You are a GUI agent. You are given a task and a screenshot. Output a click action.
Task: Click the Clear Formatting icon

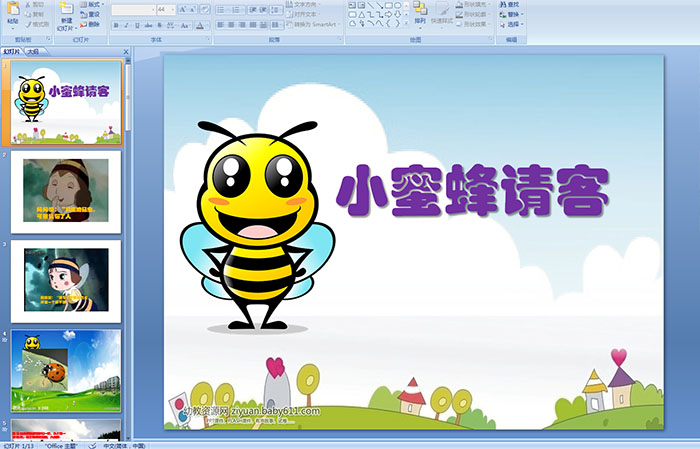coord(205,9)
